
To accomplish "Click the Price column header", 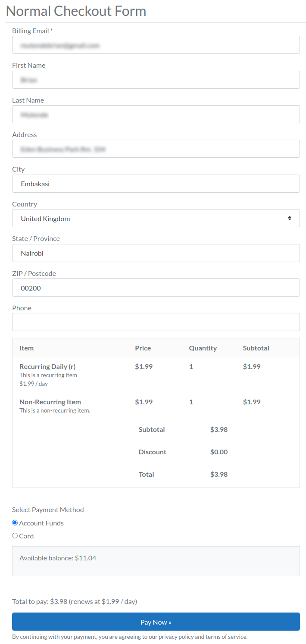I will pyautogui.click(x=143, y=348).
